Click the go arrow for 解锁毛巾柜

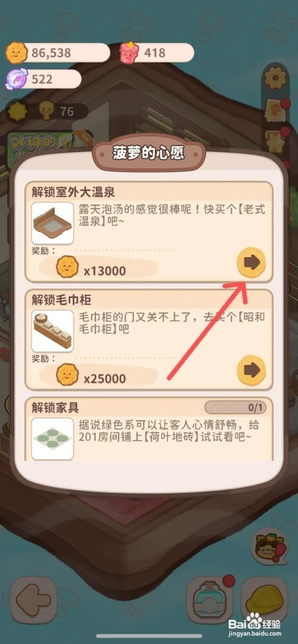(251, 370)
